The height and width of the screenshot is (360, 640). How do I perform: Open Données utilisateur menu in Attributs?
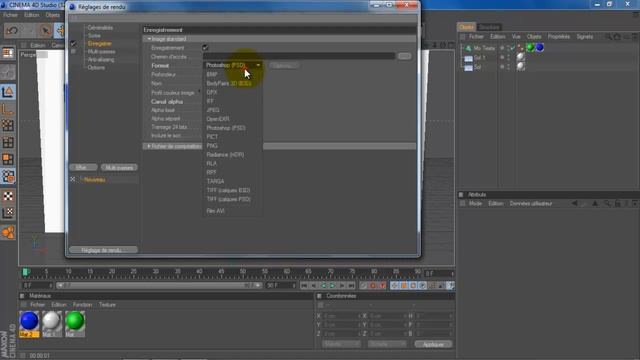[531, 203]
